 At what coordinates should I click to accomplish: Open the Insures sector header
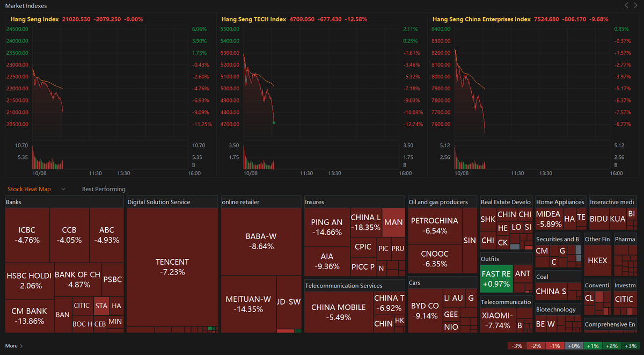tap(354, 202)
